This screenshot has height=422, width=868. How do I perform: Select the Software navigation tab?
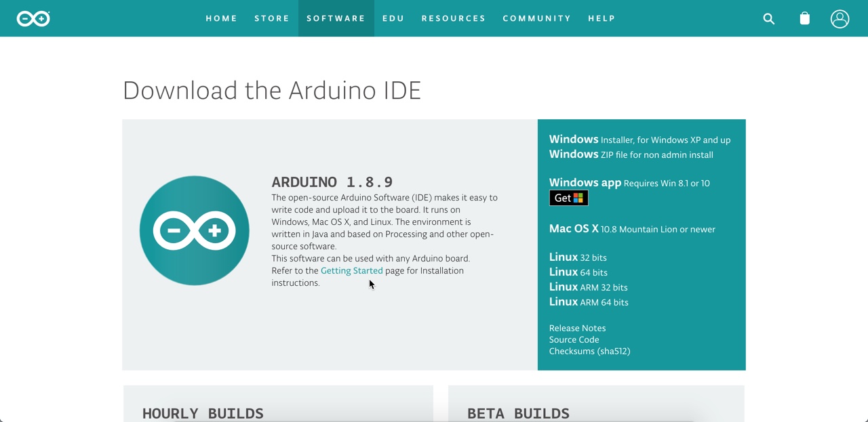pos(336,18)
